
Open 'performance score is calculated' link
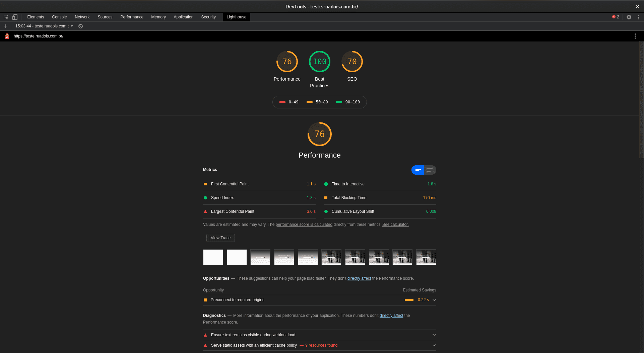[304, 225]
